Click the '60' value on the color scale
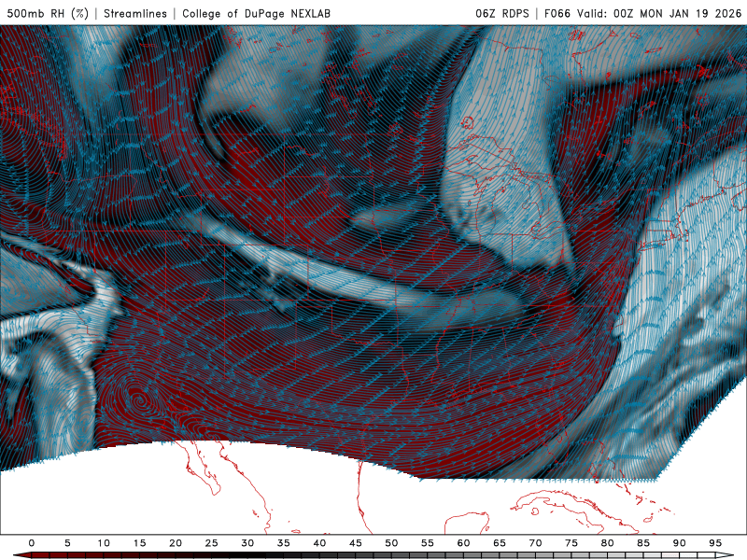Viewport: 747px width, 560px height. 463,543
